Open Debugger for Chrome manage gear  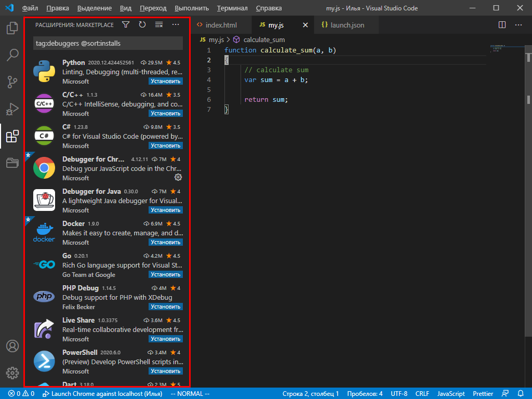coord(178,177)
